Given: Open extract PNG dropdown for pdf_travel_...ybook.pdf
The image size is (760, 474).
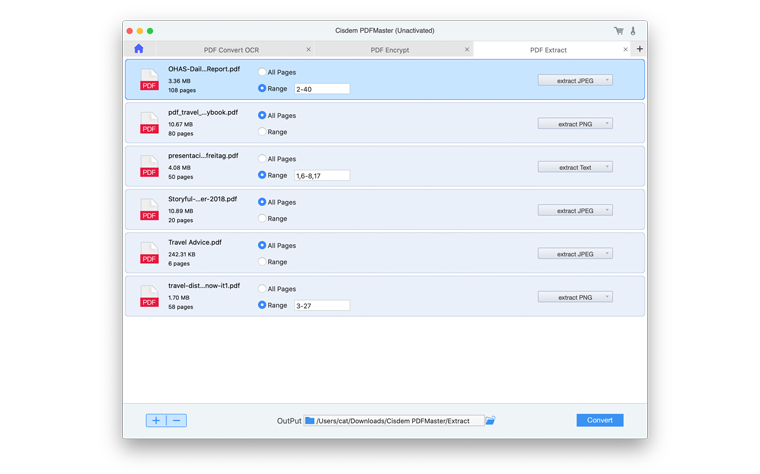Looking at the screenshot, I should click(x=575, y=124).
